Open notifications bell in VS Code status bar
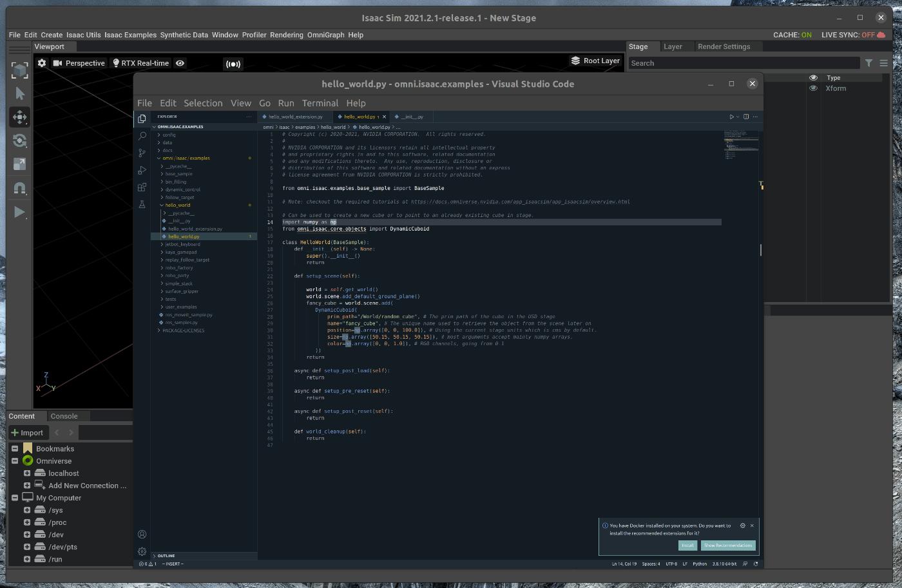The height and width of the screenshot is (588, 902). click(x=756, y=564)
